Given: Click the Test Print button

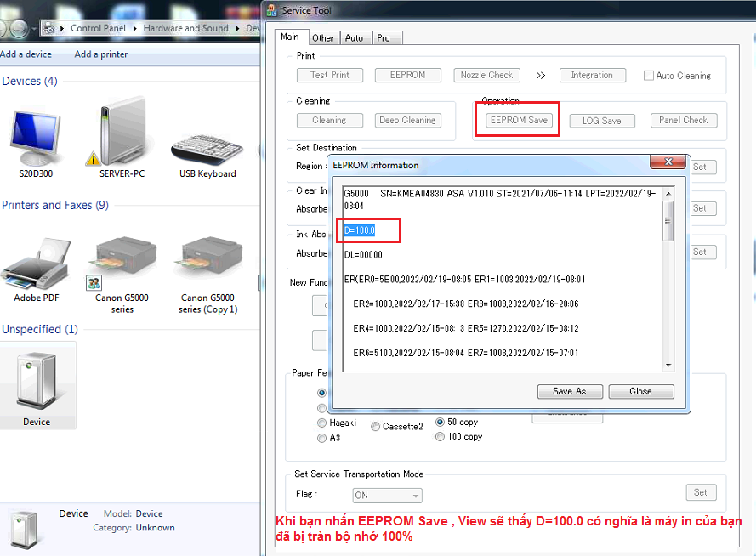Looking at the screenshot, I should tap(330, 75).
